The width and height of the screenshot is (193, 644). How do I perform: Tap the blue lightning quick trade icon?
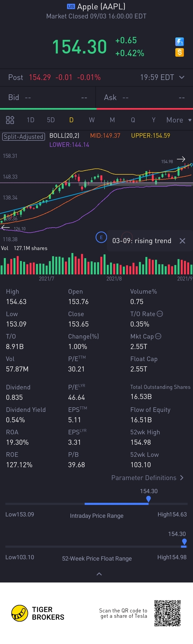click(179, 41)
